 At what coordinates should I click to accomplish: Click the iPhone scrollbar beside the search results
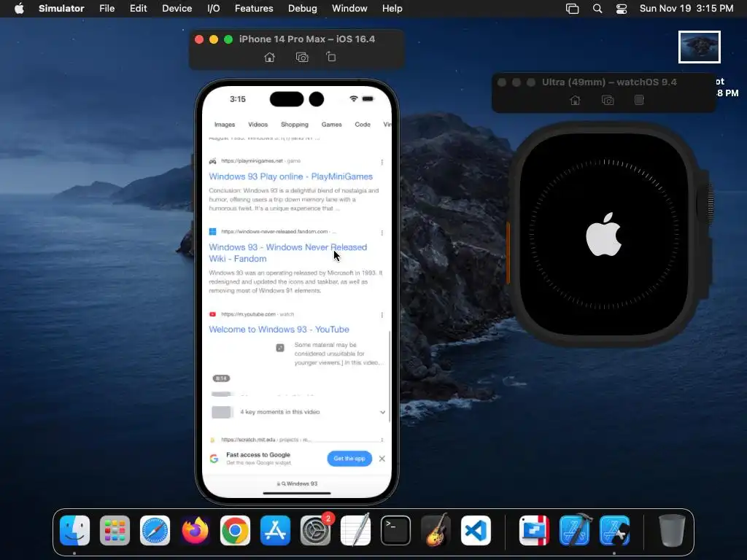coord(390,376)
